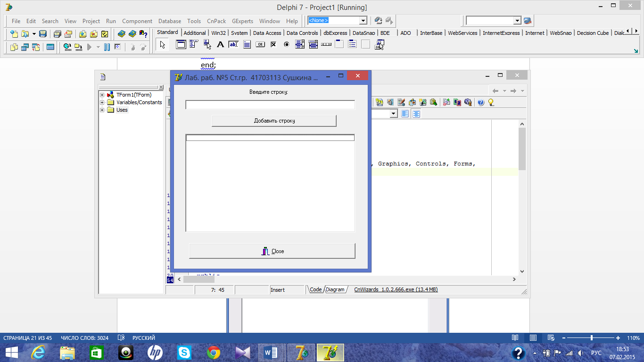
Task: Switch to the Additional palette tab
Action: tap(195, 33)
